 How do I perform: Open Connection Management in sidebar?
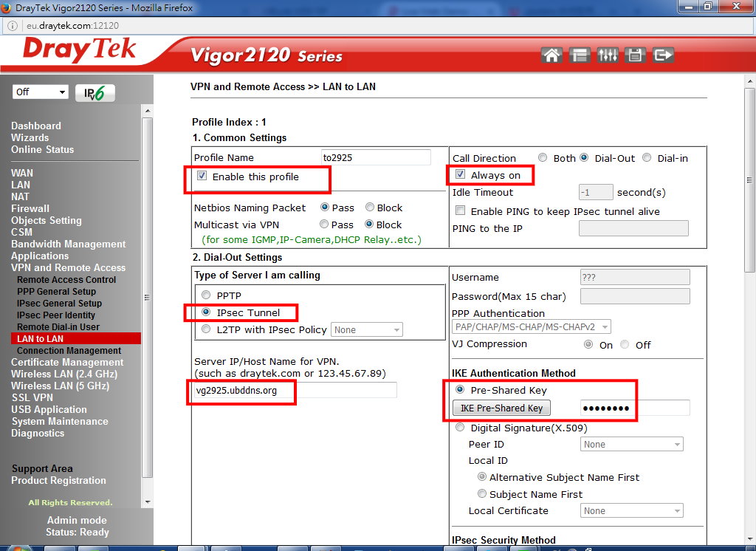tap(69, 351)
